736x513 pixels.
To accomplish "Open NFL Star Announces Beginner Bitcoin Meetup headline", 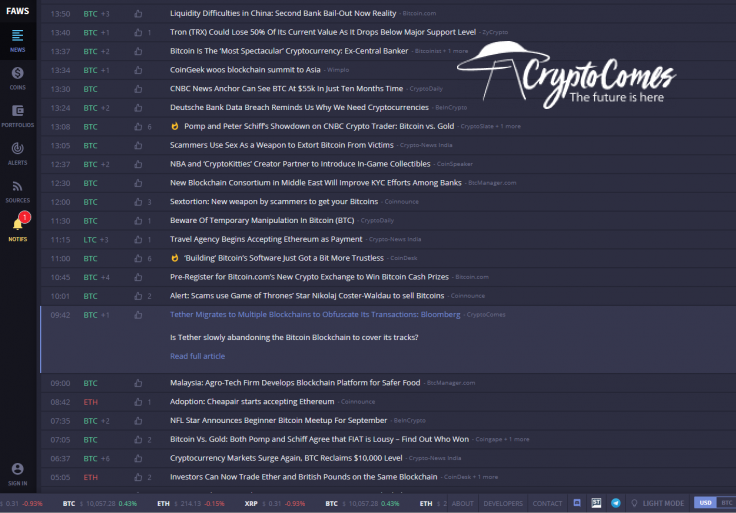I will [278, 420].
